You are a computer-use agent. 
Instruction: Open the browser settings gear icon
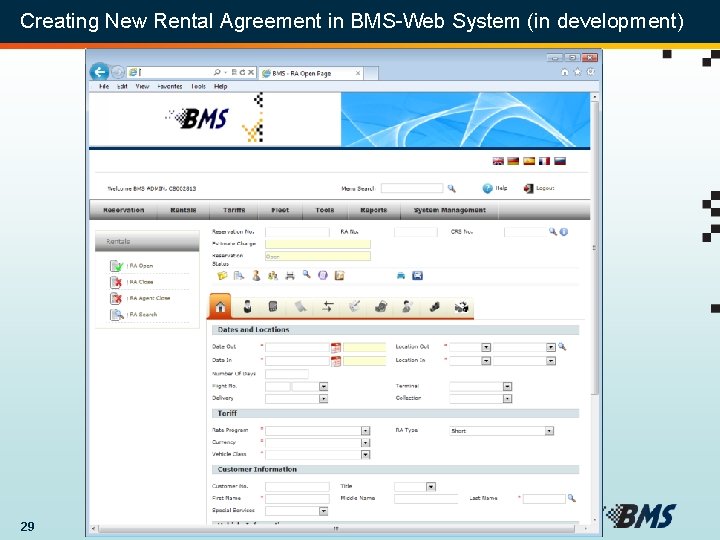click(591, 72)
